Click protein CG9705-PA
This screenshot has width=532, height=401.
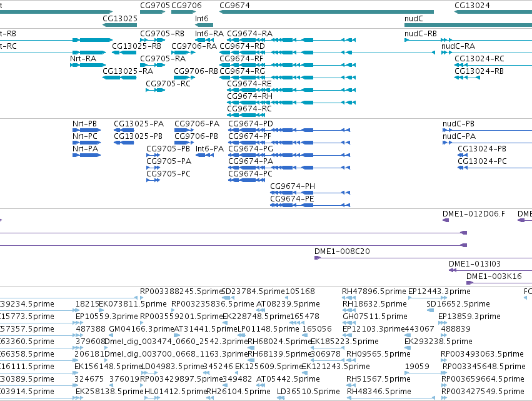[x=169, y=161]
